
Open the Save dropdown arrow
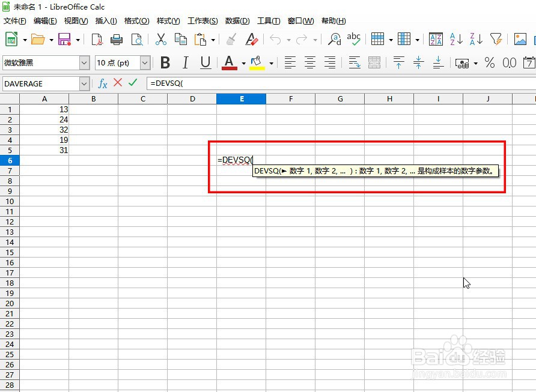point(78,40)
